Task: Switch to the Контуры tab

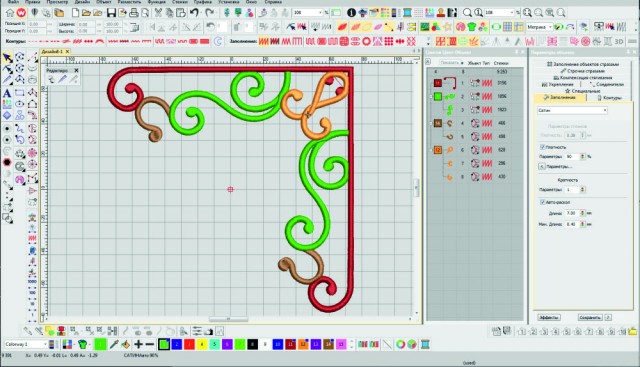Action: click(x=609, y=98)
